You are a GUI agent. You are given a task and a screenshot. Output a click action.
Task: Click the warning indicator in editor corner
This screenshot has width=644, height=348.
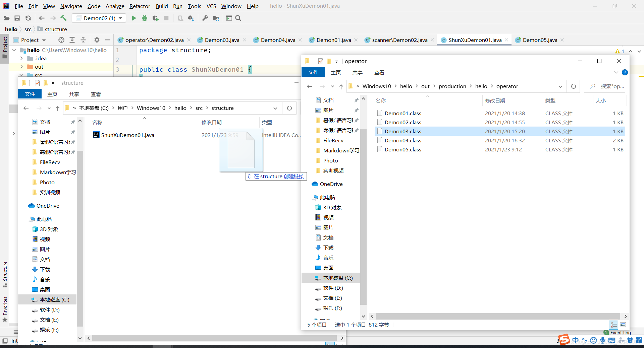(620, 51)
